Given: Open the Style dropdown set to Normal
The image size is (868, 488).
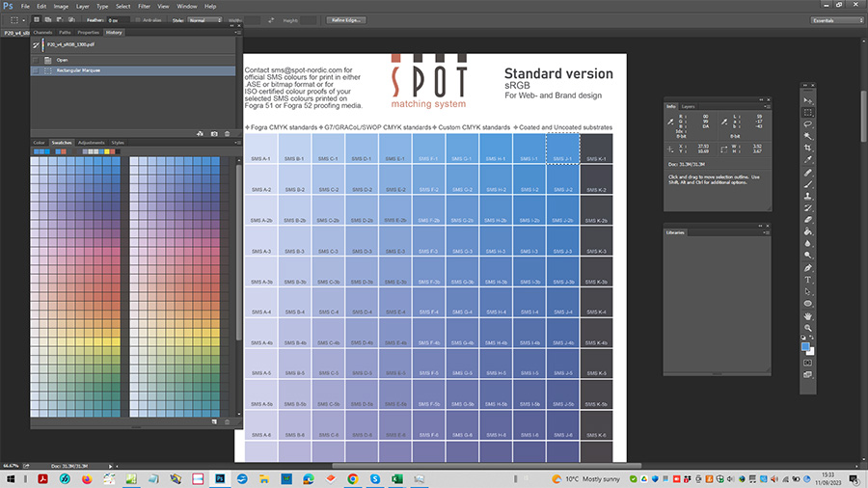Looking at the screenshot, I should point(203,19).
